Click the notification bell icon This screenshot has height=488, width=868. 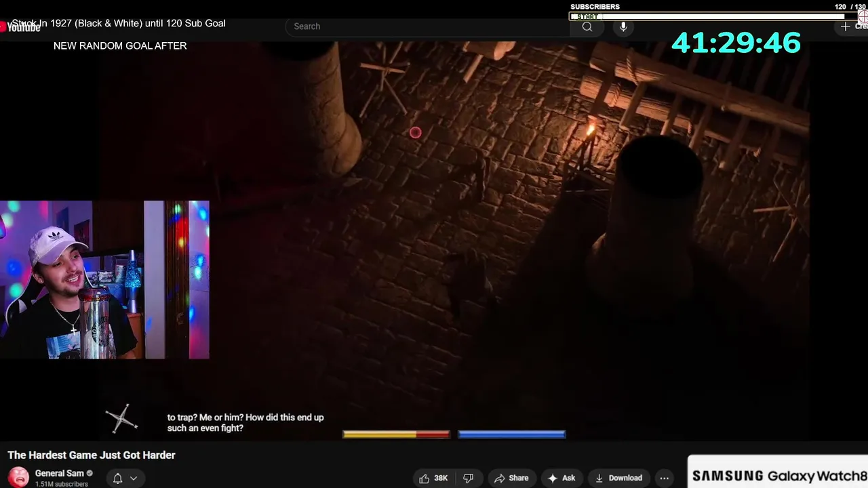click(117, 478)
